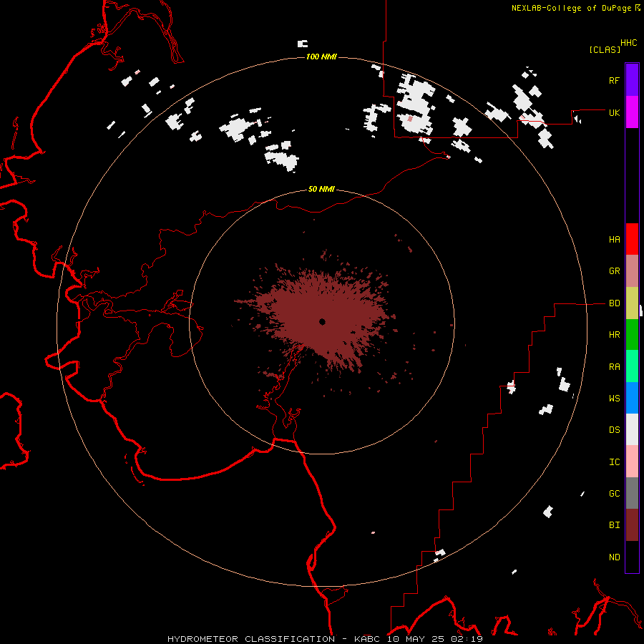The height and width of the screenshot is (644, 644).
Task: Click the GR legend color swatch
Action: coord(632,271)
